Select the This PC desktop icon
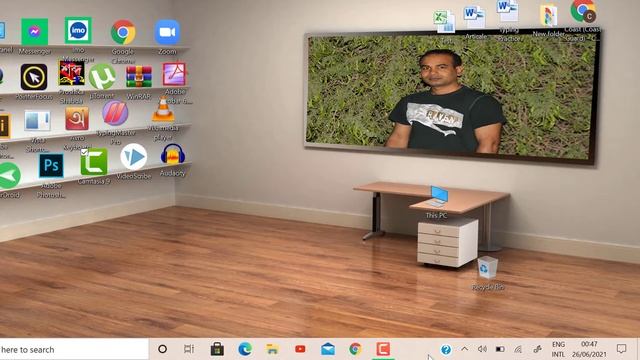 437,196
